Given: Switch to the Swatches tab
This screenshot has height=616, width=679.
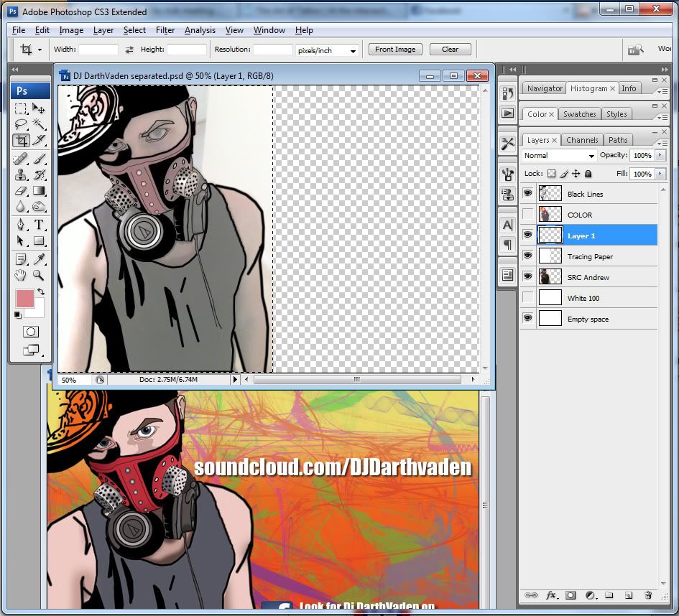Looking at the screenshot, I should pyautogui.click(x=579, y=113).
